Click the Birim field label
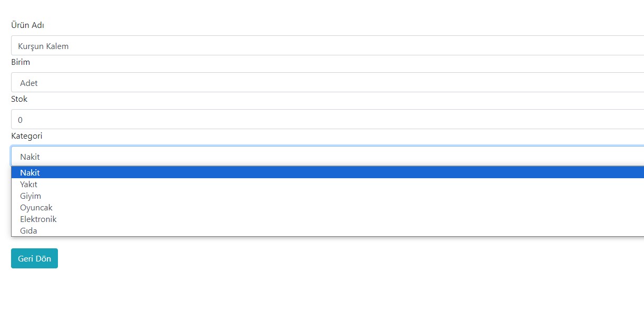Viewport: 644px width, 329px height. click(x=21, y=62)
